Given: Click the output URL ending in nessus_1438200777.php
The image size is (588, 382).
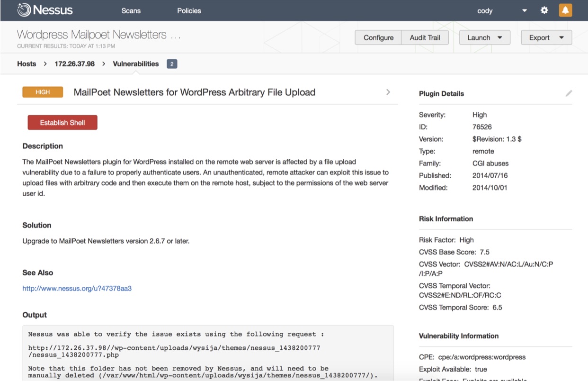Looking at the screenshot, I should [x=174, y=351].
